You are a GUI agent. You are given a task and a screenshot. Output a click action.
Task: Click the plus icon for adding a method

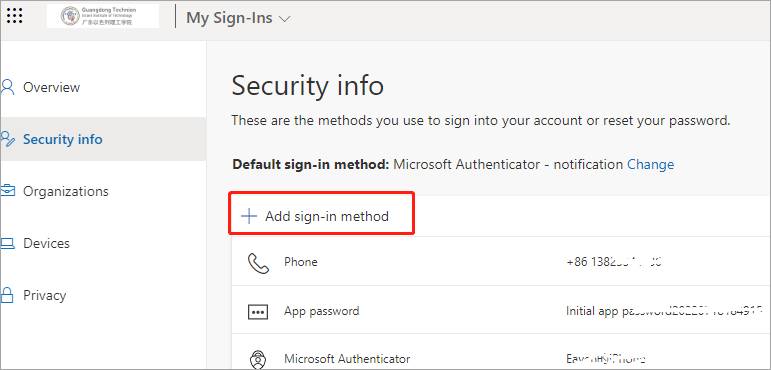(x=249, y=216)
